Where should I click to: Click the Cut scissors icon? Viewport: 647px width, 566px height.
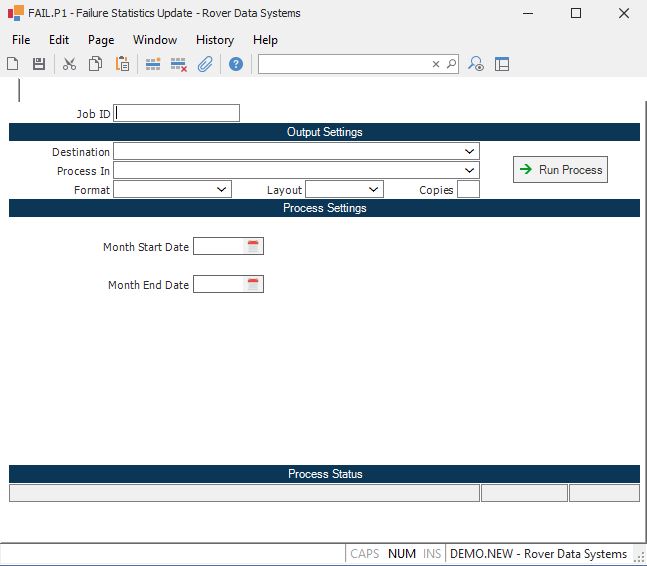(69, 64)
